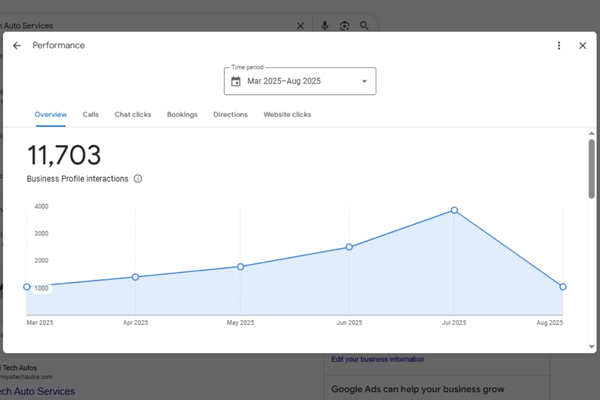Screen dimensions: 600x400
Task: Click the Jul 2025 peak data point
Action: pos(454,210)
